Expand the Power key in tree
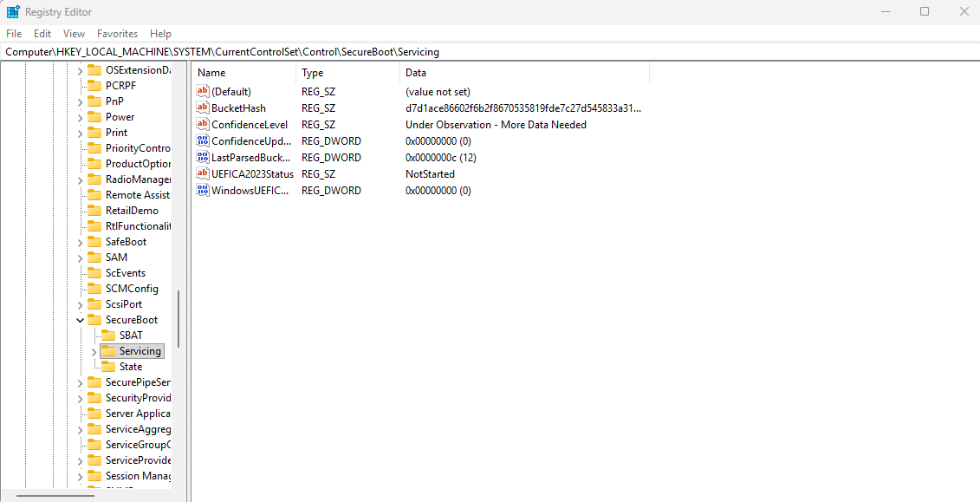This screenshot has width=980, height=502. [81, 117]
